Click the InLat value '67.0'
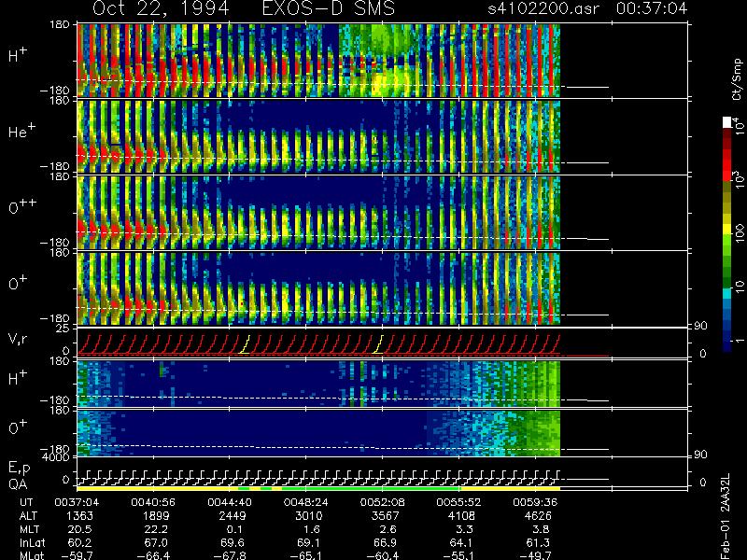The image size is (747, 560). click(x=158, y=542)
